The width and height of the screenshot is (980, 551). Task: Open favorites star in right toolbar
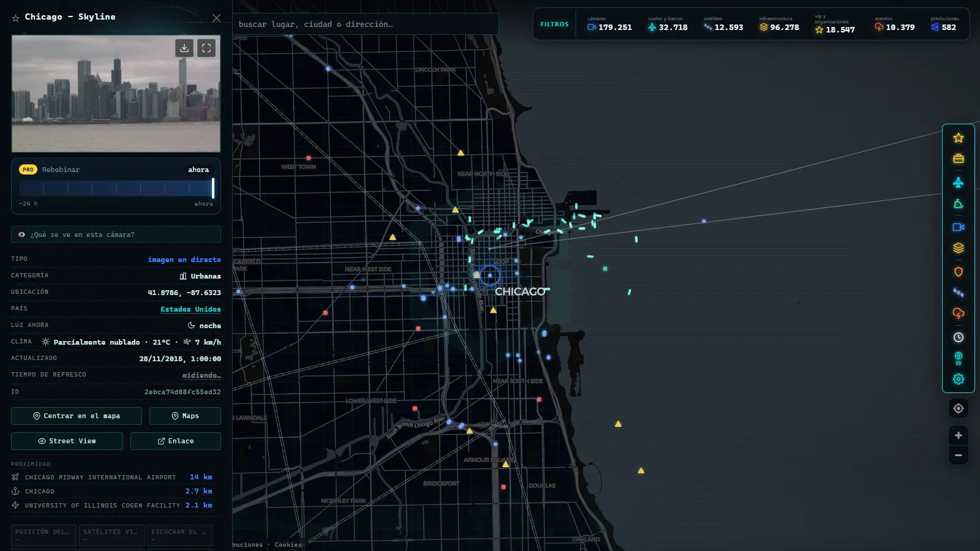[x=958, y=138]
